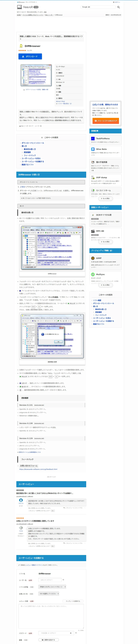
Task: Jump to ダウンロードとインストール in main contents list
Action: coord(33,143)
